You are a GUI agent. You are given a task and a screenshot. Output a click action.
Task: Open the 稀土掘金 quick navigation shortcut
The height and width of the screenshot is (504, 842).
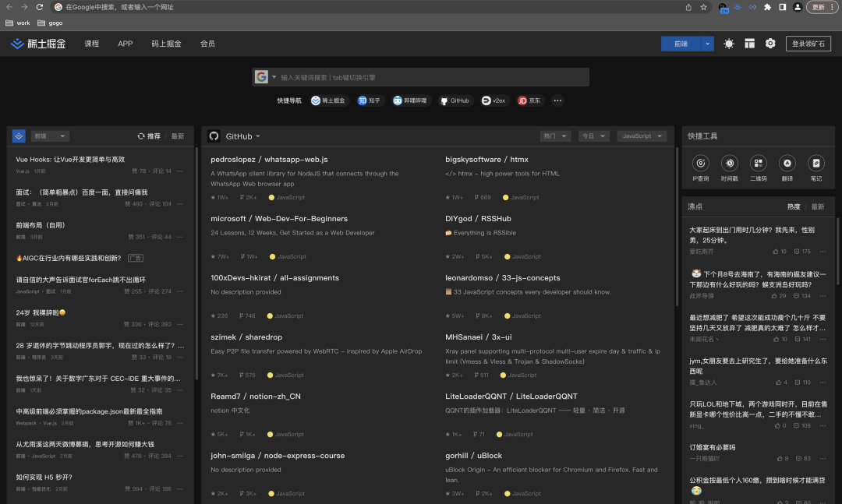(x=328, y=100)
